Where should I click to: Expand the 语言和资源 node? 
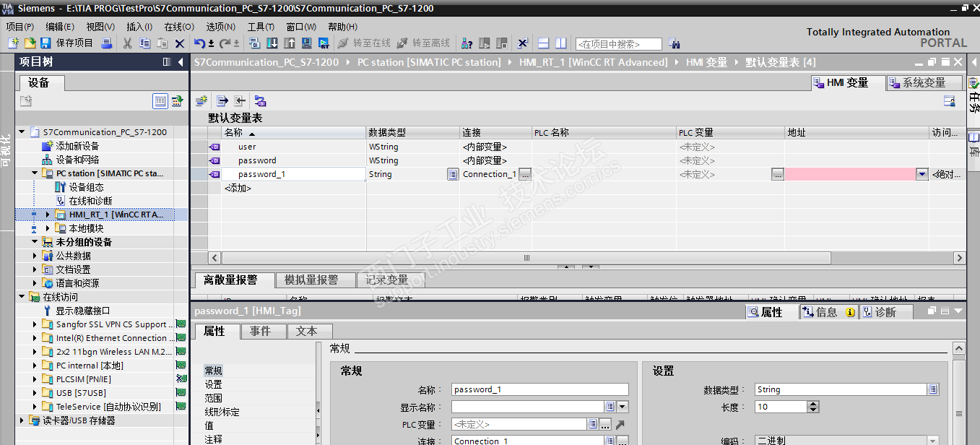(x=35, y=283)
